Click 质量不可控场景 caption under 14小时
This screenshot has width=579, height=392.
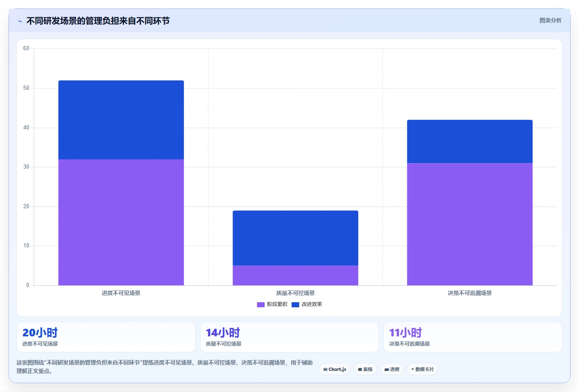click(224, 344)
